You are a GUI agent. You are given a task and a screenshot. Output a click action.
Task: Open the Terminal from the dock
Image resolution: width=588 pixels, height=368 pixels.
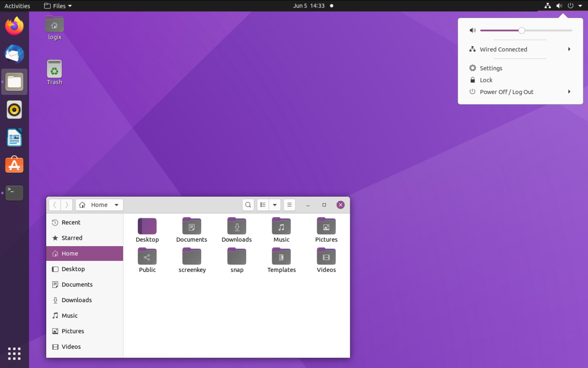[14, 193]
